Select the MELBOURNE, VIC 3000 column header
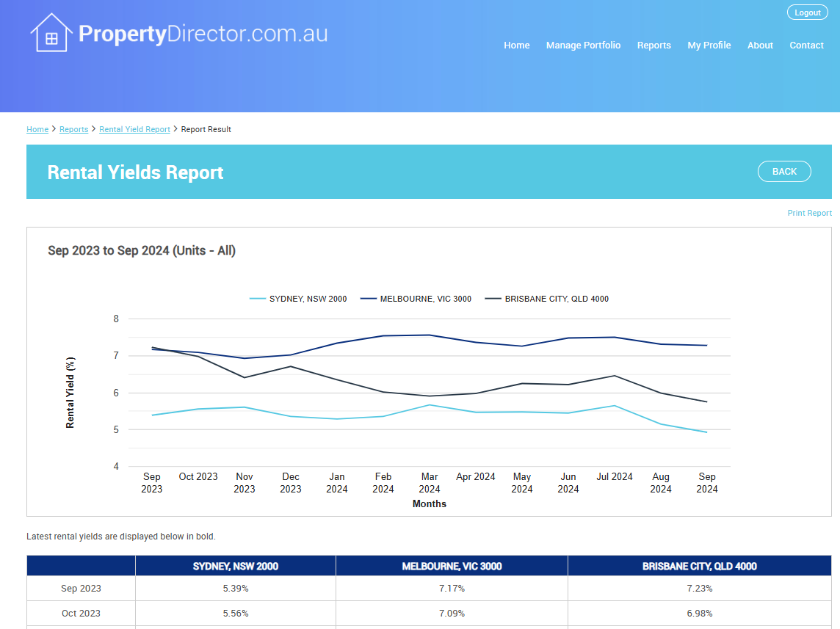Viewport: 840px width, 629px height. pyautogui.click(x=451, y=565)
